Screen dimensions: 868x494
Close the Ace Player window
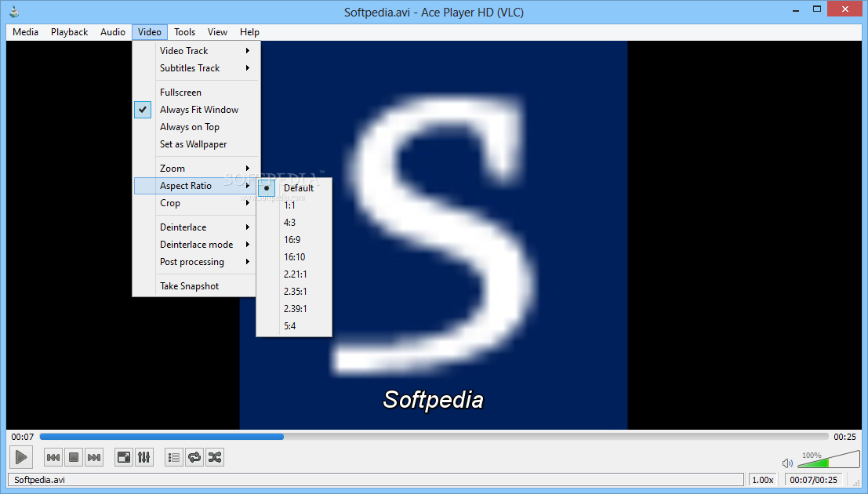point(844,9)
